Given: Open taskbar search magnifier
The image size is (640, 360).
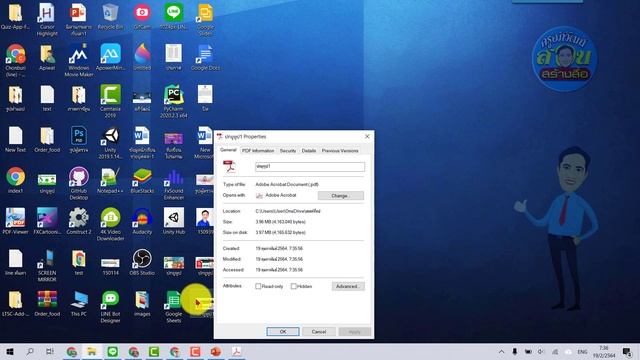Looking at the screenshot, I should (x=30, y=351).
